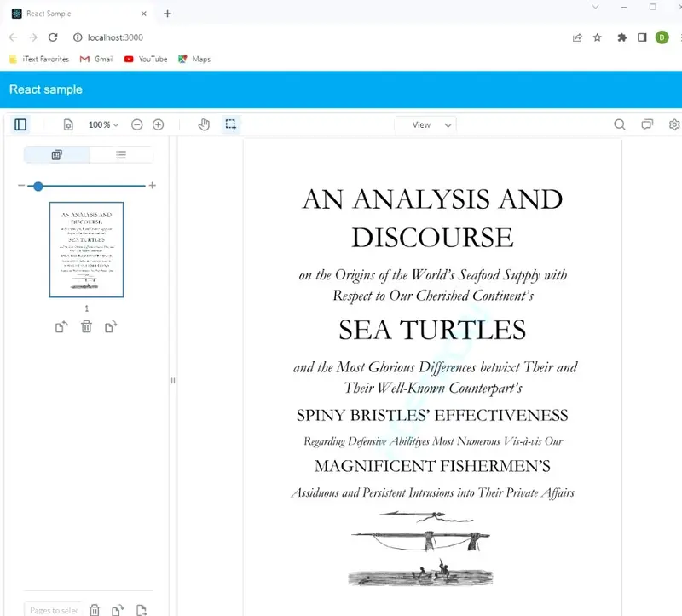Toggle the sidebar panel button
This screenshot has height=616, width=682.
(20, 124)
